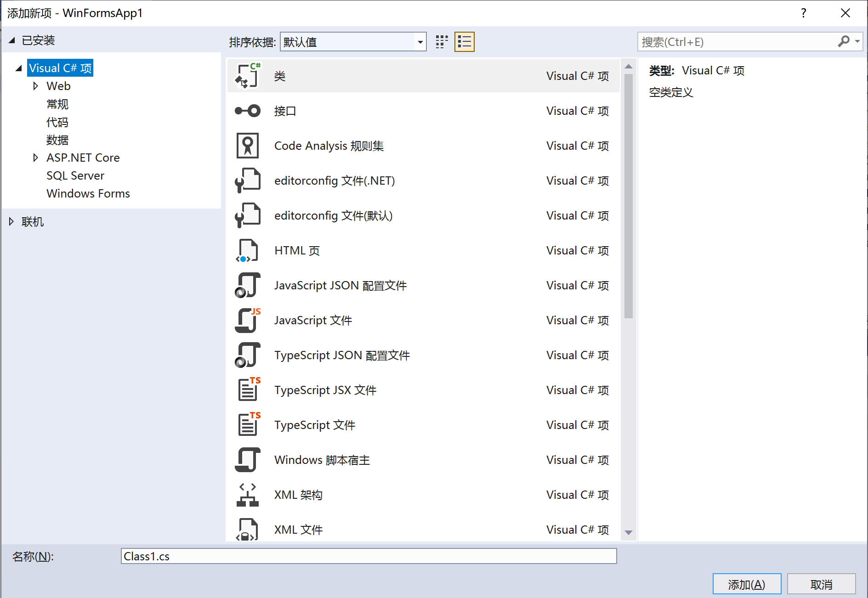Image resolution: width=868 pixels, height=598 pixels.
Task: Click the template list scrollbar thumb
Action: tap(629, 196)
